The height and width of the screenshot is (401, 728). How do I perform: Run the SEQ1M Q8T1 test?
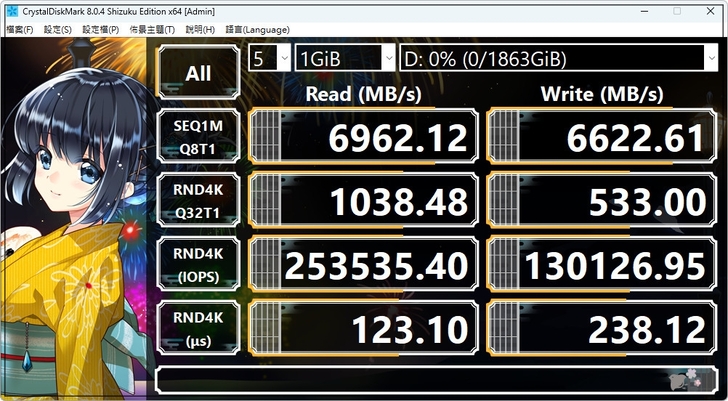tap(198, 136)
